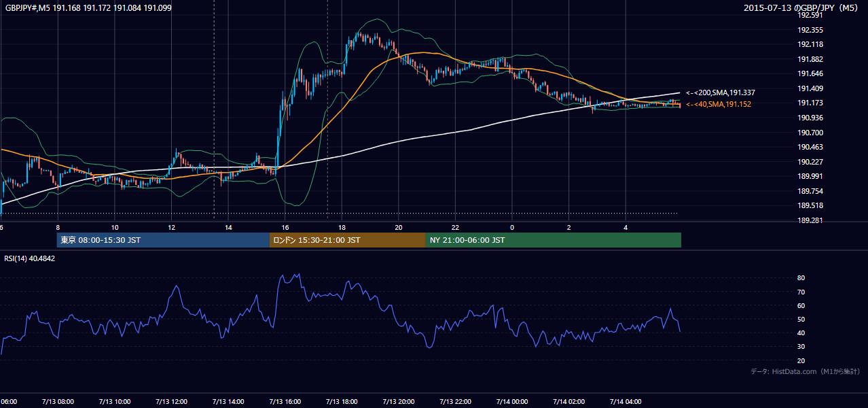Click the '7/13 08:00' bottom time label
868x408 pixels.
coord(57,401)
